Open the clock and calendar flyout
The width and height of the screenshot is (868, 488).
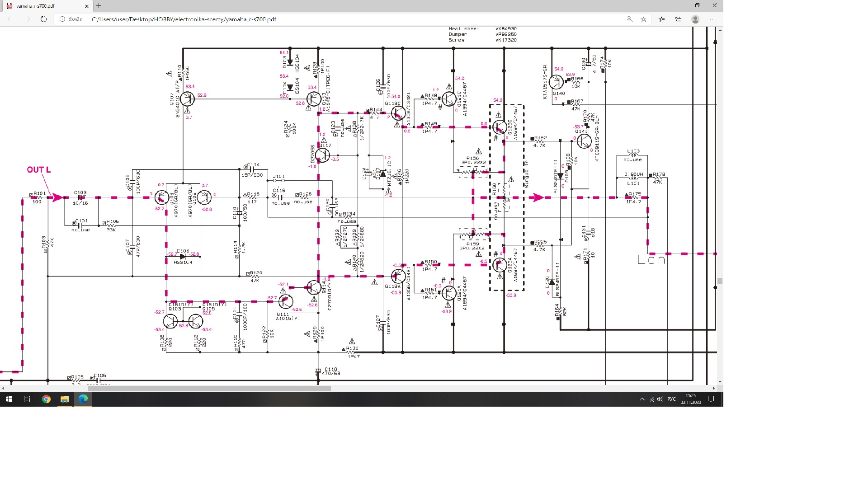(691, 399)
